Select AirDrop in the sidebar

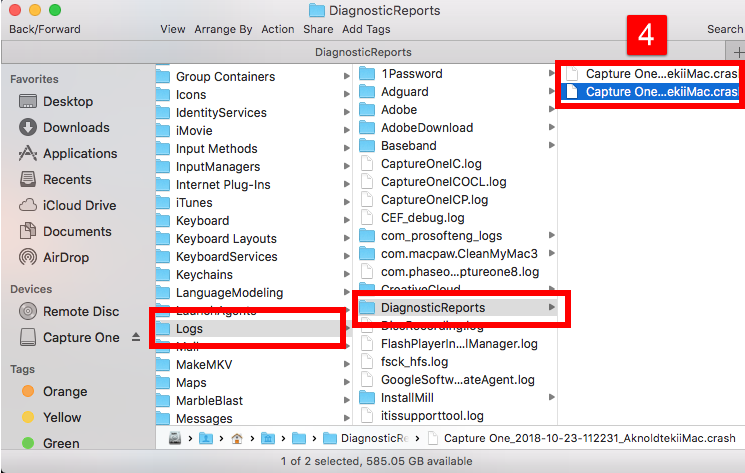[27, 257]
